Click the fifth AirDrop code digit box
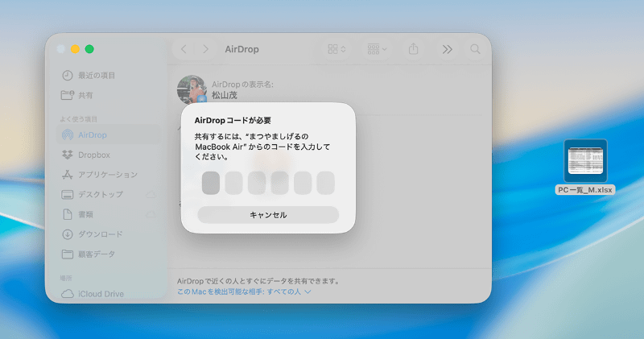 pos(303,183)
